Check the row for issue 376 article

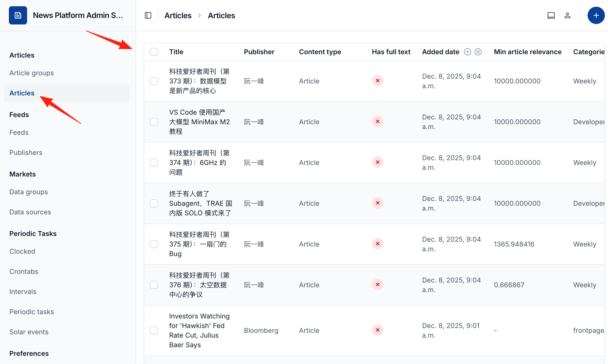154,285
